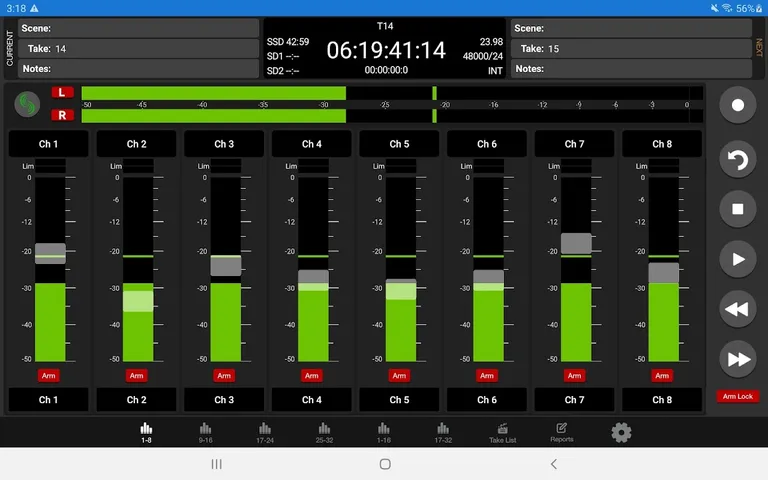The height and width of the screenshot is (480, 768).
Task: Toggle Arm for Ch 2
Action: click(136, 376)
